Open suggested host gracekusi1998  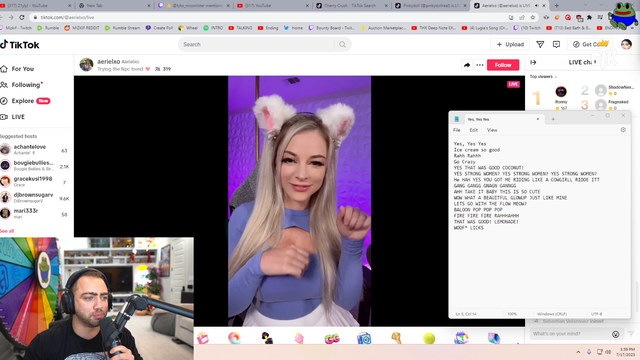tap(35, 181)
